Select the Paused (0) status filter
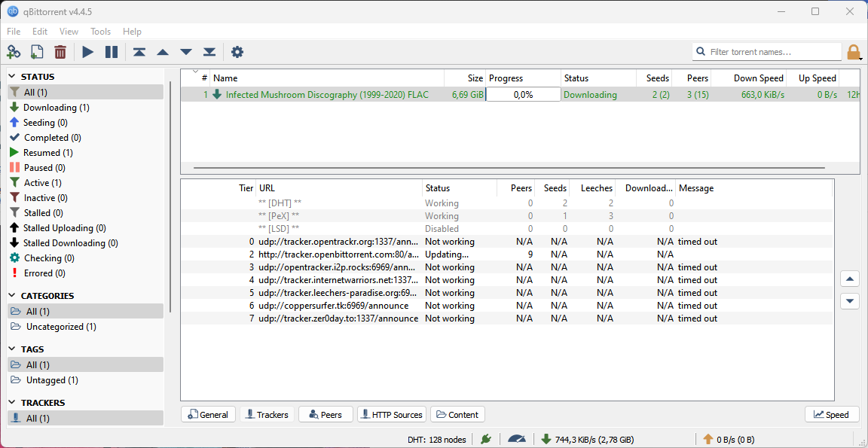The width and height of the screenshot is (868, 448). pos(86,168)
